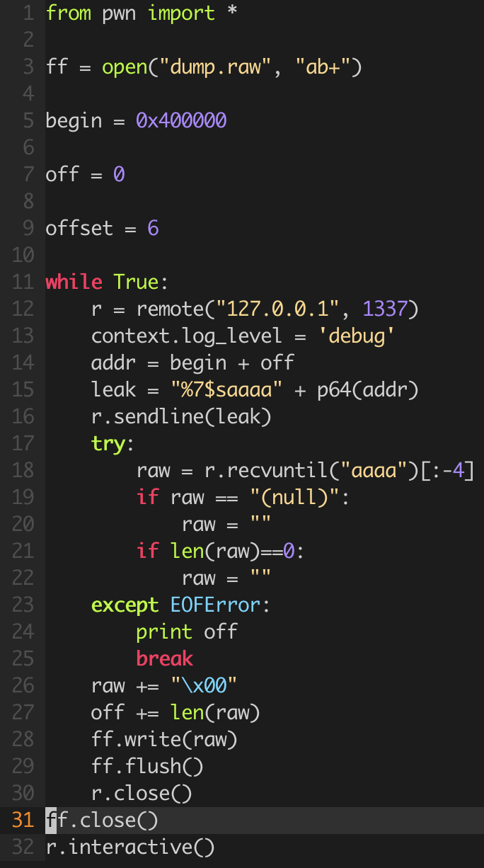Click 'from pwn import *' statement
The height and width of the screenshot is (868, 484).
click(142, 13)
